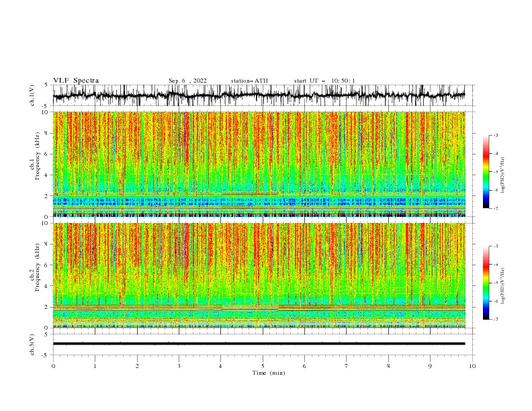Click the ch.3 flat black voltage trace
The height and width of the screenshot is (411, 532).
(259, 344)
